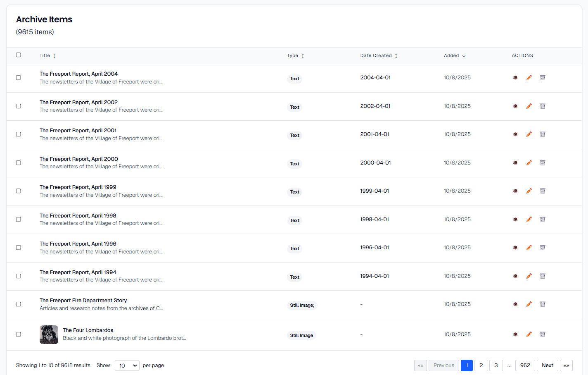Image resolution: width=588 pixels, height=375 pixels.
Task: Delete The Freeport Report, April 1994 item
Action: [x=542, y=276]
